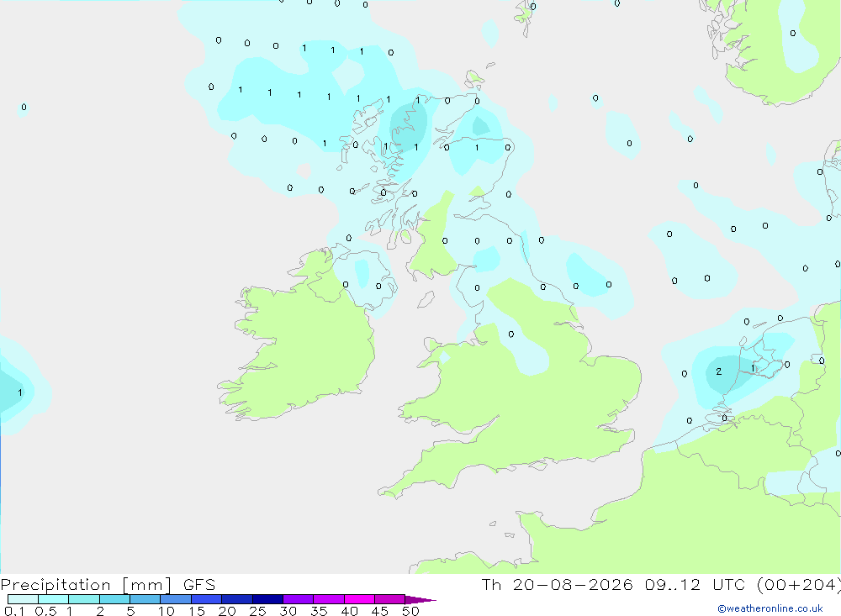Screen dimensions: 841x616
Task: Click the "5" legend scale label
Action: (130, 611)
